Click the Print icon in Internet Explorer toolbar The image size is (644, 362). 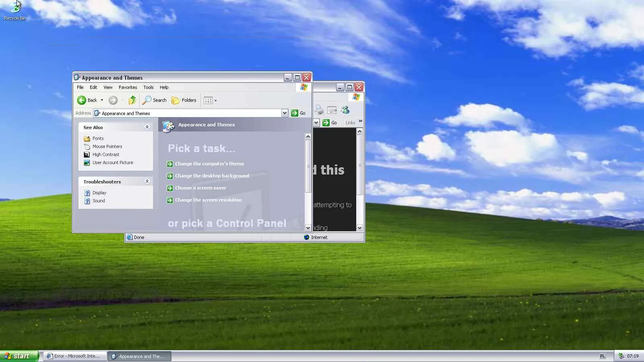(319, 110)
